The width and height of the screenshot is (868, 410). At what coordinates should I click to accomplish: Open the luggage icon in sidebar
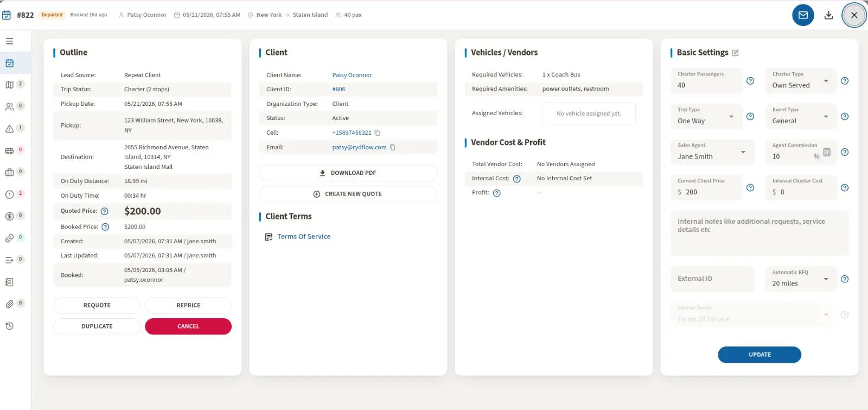[x=9, y=173]
